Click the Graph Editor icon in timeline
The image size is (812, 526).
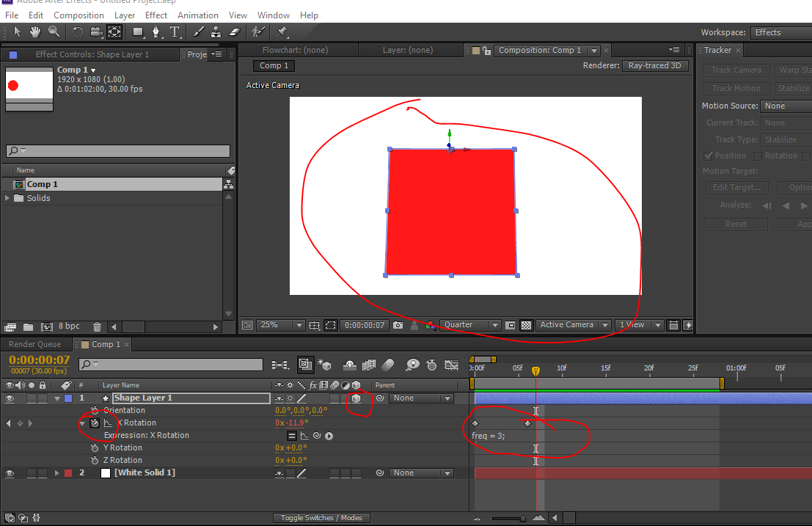coord(452,365)
